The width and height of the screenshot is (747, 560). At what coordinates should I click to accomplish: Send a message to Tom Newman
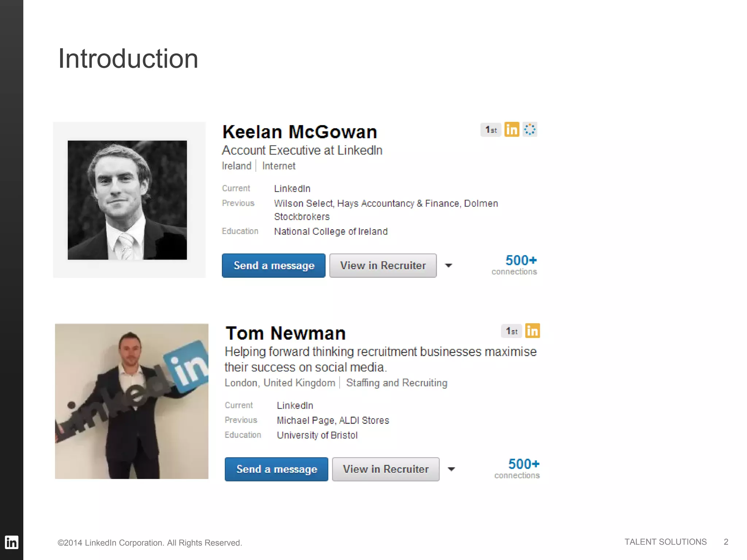276,469
